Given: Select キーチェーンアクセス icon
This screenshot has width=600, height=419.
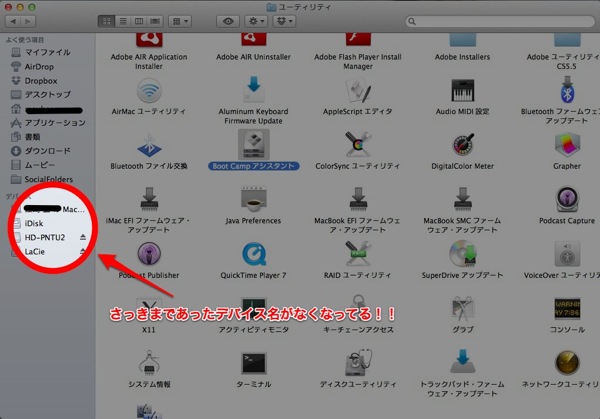Looking at the screenshot, I should [x=358, y=308].
